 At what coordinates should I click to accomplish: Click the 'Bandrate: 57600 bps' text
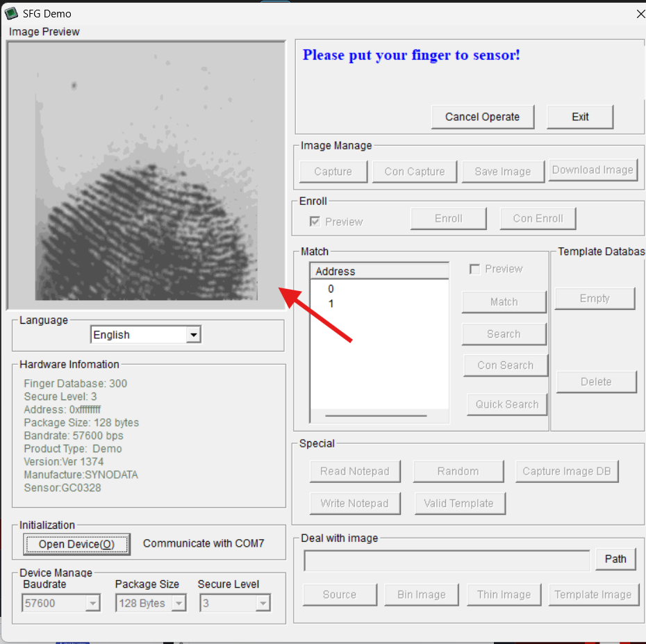click(74, 436)
